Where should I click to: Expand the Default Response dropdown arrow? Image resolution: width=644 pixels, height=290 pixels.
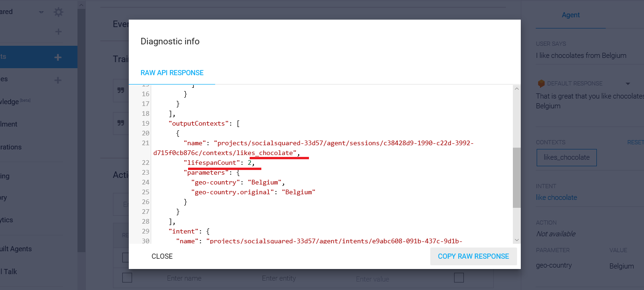click(628, 84)
